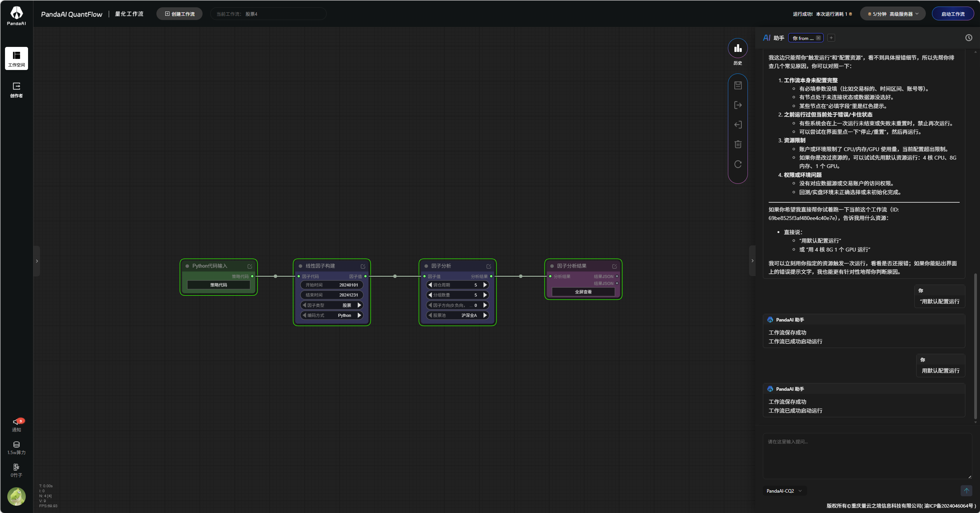Viewport: 980px width, 513px height.
Task: Click first 结果JSON output port
Action: coord(617,276)
